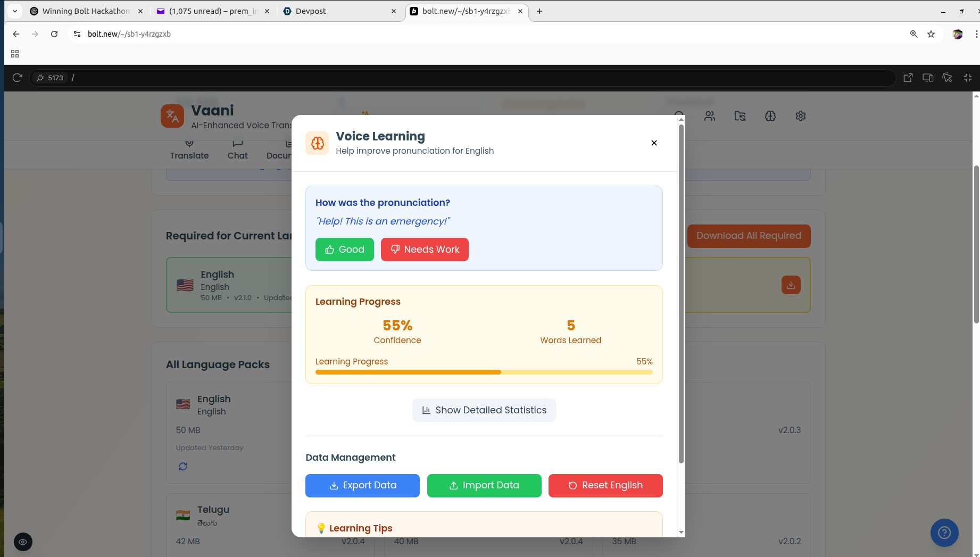Open the tab search dropdown
Screen dimensions: 980x557
click(15, 11)
